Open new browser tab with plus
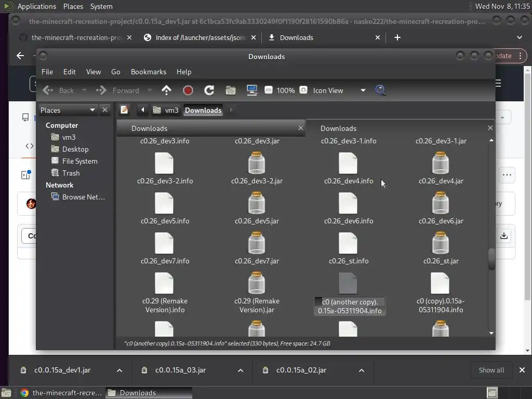Image resolution: width=532 pixels, height=399 pixels. (397, 37)
